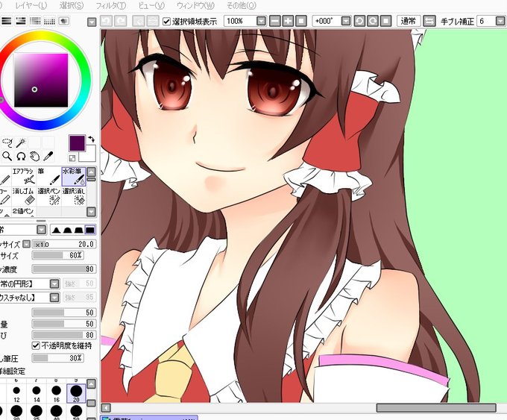Toggle 選択領域表示 checkbox
The image size is (507, 420).
click(166, 22)
